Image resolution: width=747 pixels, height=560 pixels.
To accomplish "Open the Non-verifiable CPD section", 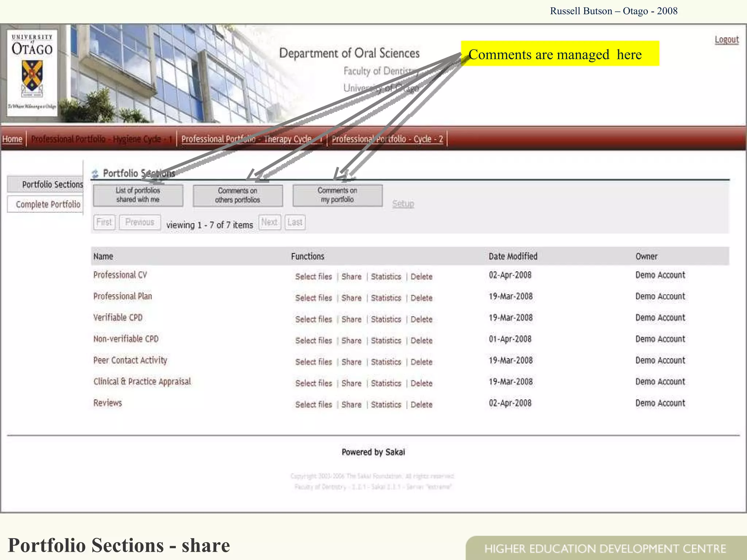I will coord(126,339).
